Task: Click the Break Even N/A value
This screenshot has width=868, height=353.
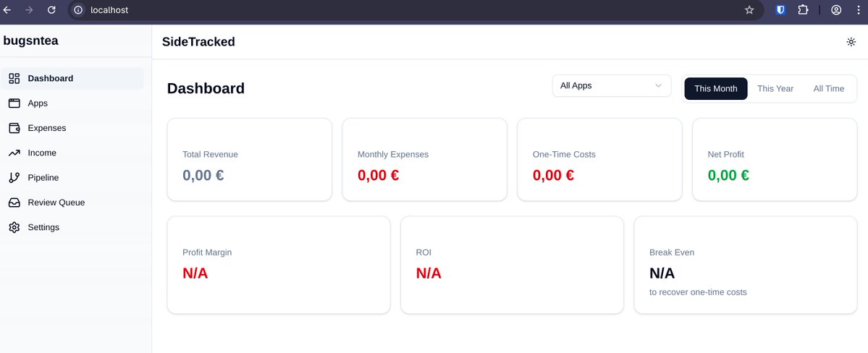Action: coord(662,273)
